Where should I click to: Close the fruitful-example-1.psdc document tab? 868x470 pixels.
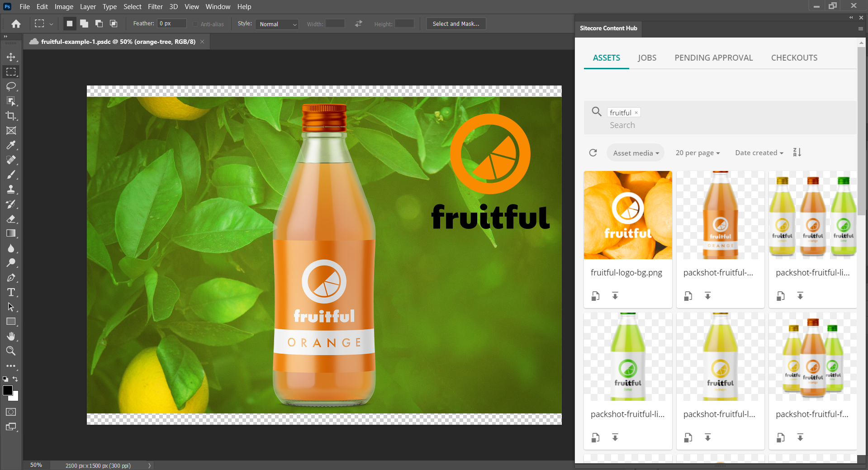[202, 42]
